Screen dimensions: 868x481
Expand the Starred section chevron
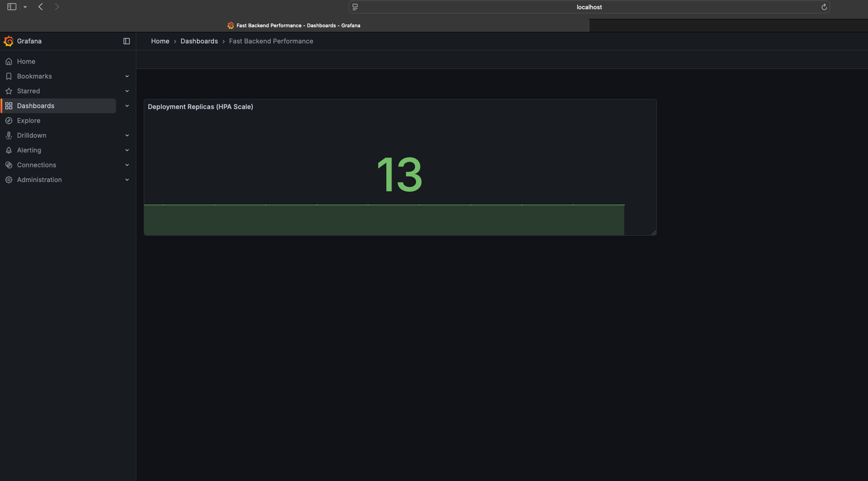click(127, 91)
